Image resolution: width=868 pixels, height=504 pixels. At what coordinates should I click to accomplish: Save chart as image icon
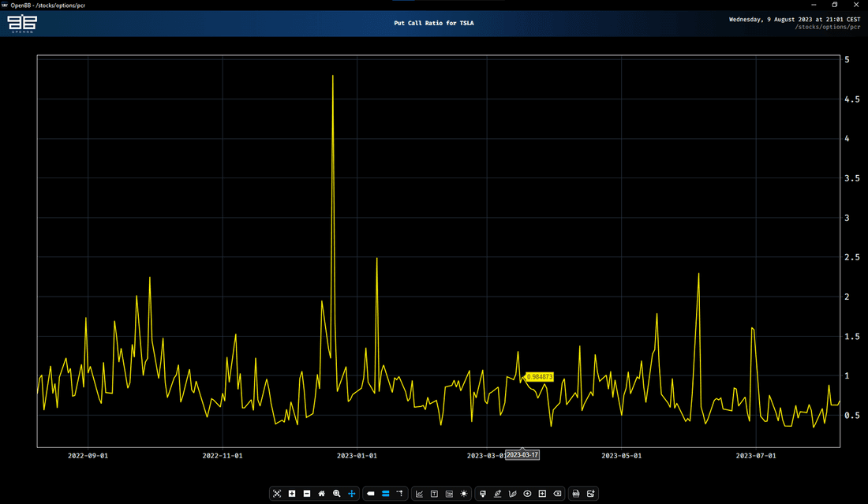click(591, 494)
